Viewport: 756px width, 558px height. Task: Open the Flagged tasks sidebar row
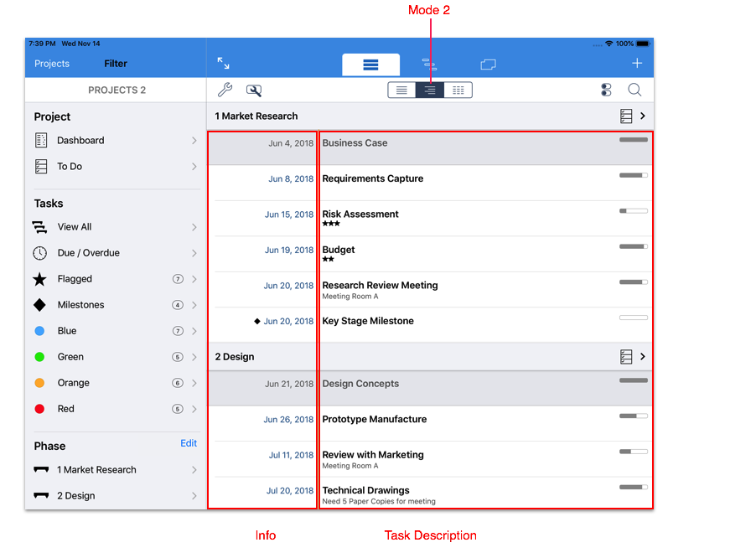pos(115,279)
